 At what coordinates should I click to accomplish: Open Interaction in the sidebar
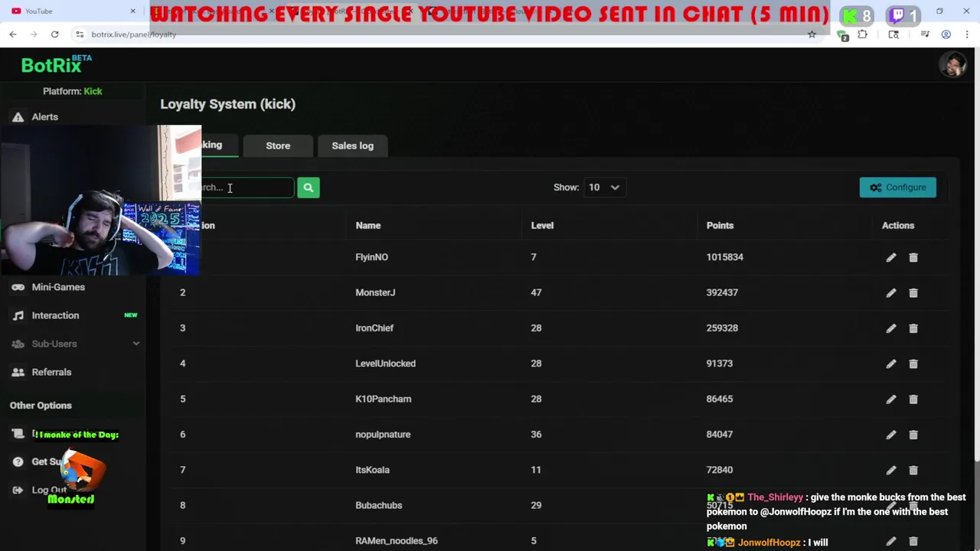(x=55, y=315)
